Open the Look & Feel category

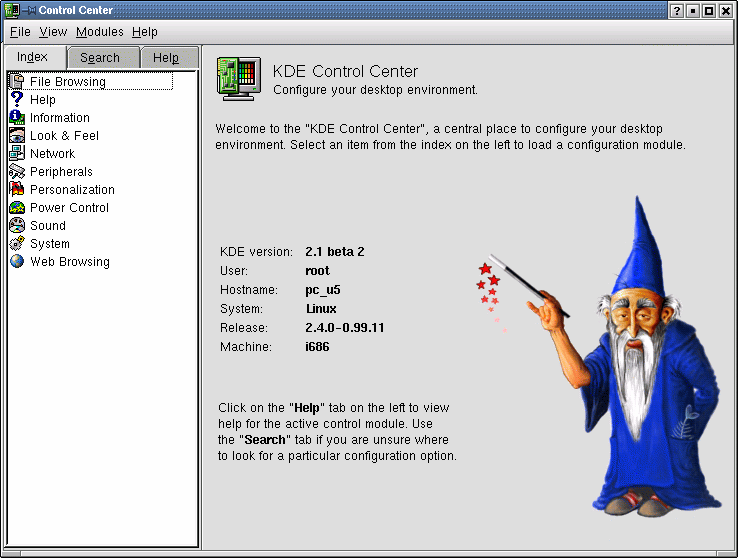tap(64, 136)
